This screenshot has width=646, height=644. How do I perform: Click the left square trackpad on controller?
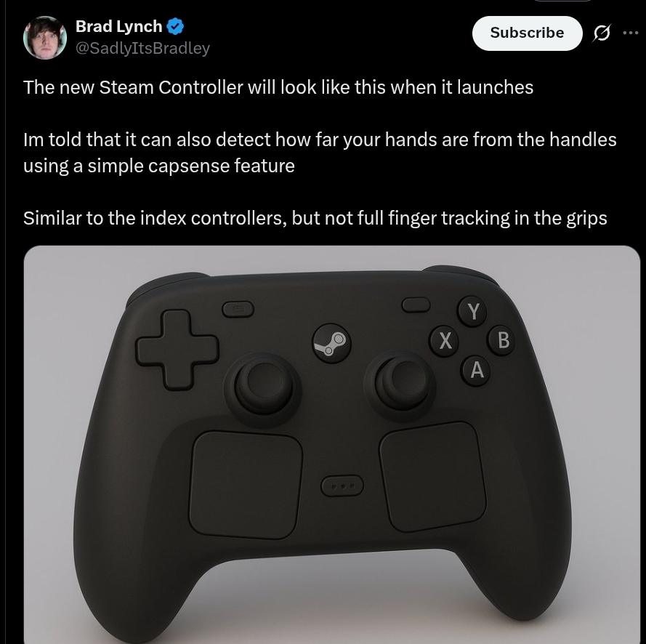(x=246, y=485)
